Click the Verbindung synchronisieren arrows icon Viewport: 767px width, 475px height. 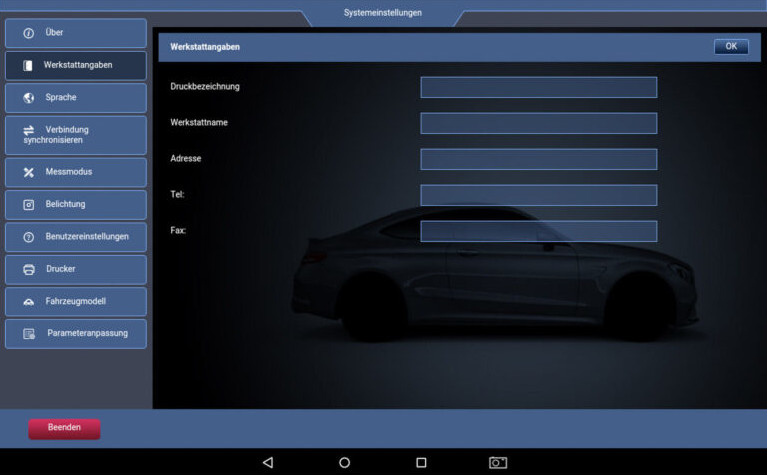(28, 129)
